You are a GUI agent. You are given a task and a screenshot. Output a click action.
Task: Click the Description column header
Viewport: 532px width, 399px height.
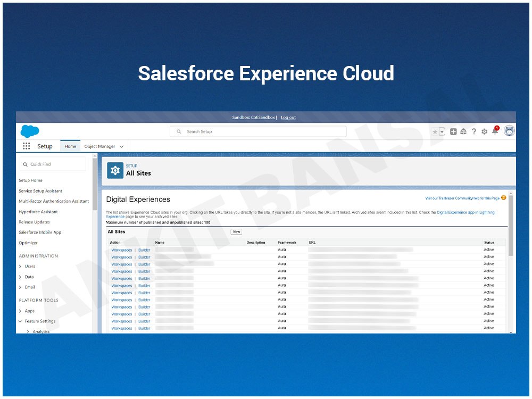pos(256,243)
